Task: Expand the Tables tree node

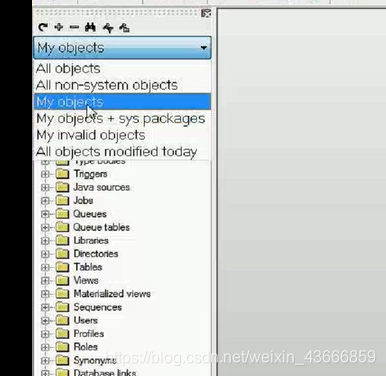Action: point(45,267)
